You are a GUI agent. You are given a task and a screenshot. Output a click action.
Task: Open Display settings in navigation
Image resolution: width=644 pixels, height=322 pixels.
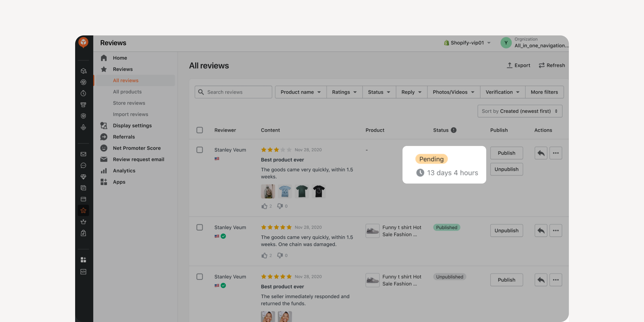click(x=132, y=126)
